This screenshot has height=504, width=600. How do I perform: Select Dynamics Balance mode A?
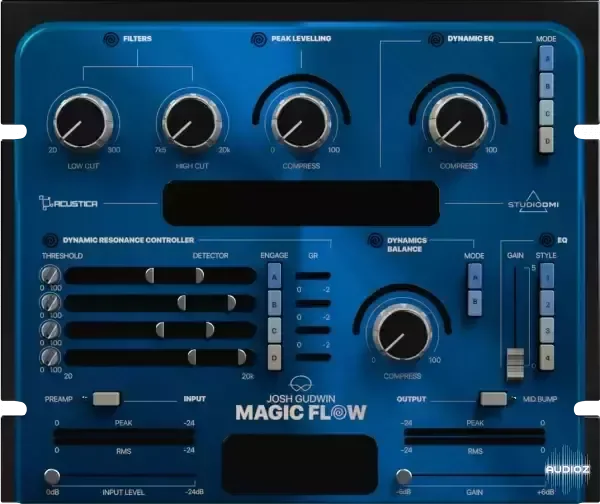coord(475,276)
